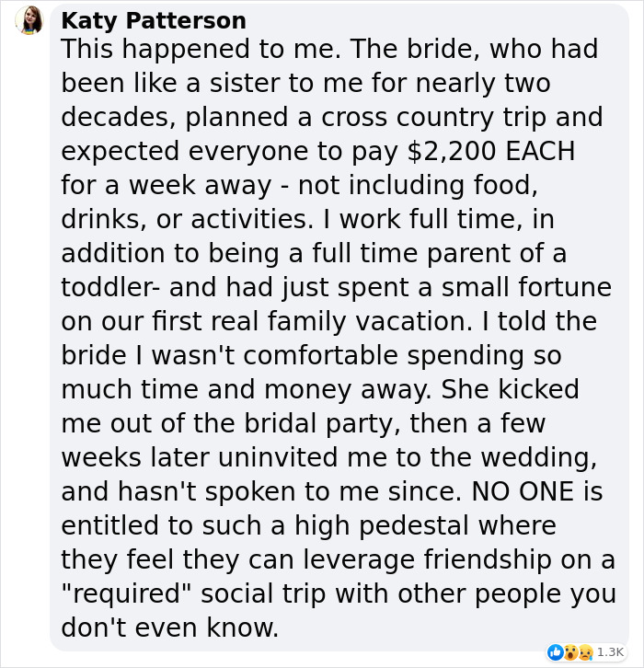View the 1.3K reactions count
The width and height of the screenshot is (644, 668).
610,652
